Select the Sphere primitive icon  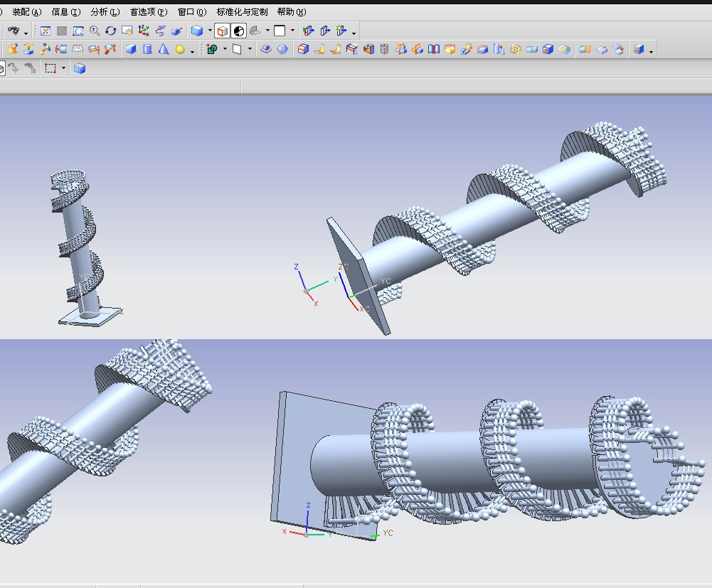click(x=180, y=49)
